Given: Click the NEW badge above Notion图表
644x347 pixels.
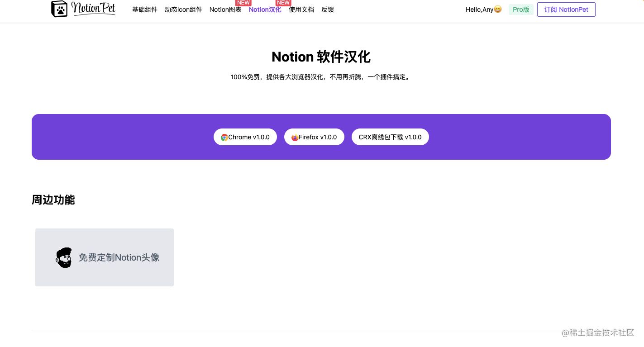Looking at the screenshot, I should 243,3.
